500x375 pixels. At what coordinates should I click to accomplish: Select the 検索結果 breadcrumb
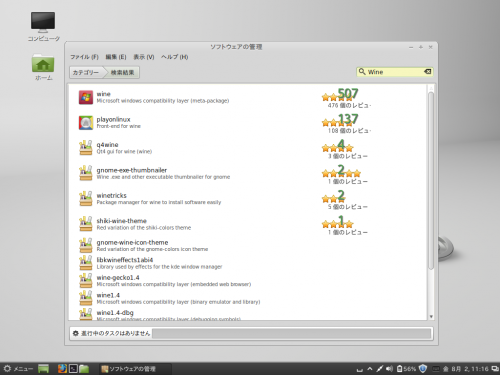[122, 72]
